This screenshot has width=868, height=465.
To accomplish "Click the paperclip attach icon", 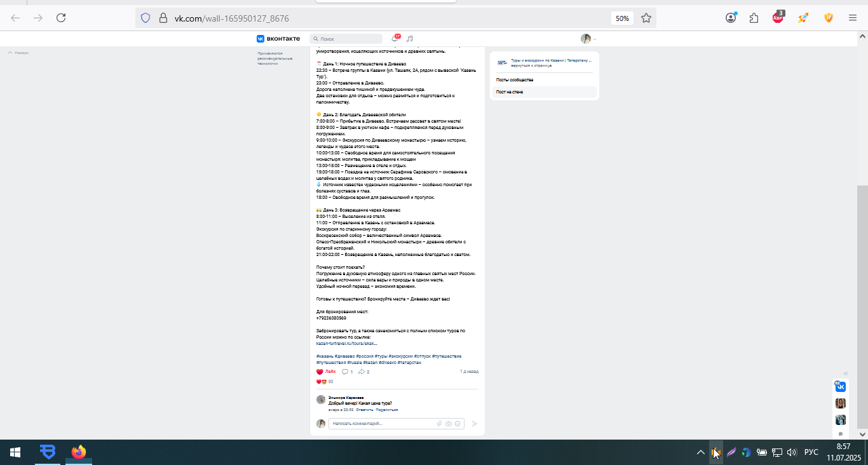I will point(440,424).
